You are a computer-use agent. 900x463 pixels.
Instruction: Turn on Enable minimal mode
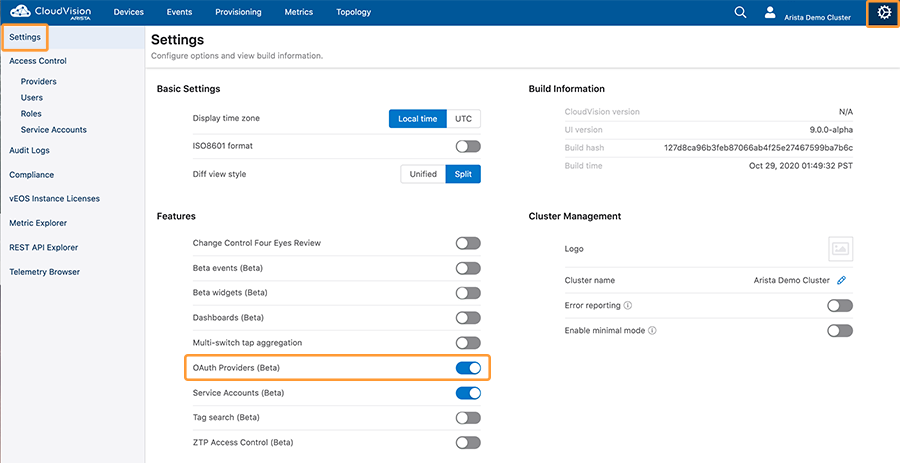click(840, 331)
